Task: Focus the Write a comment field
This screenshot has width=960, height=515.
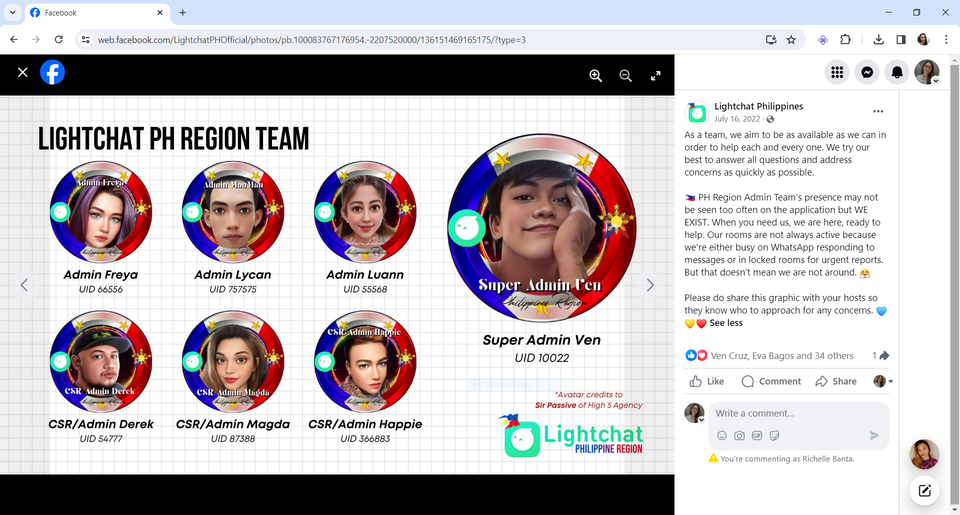Action: (x=799, y=413)
